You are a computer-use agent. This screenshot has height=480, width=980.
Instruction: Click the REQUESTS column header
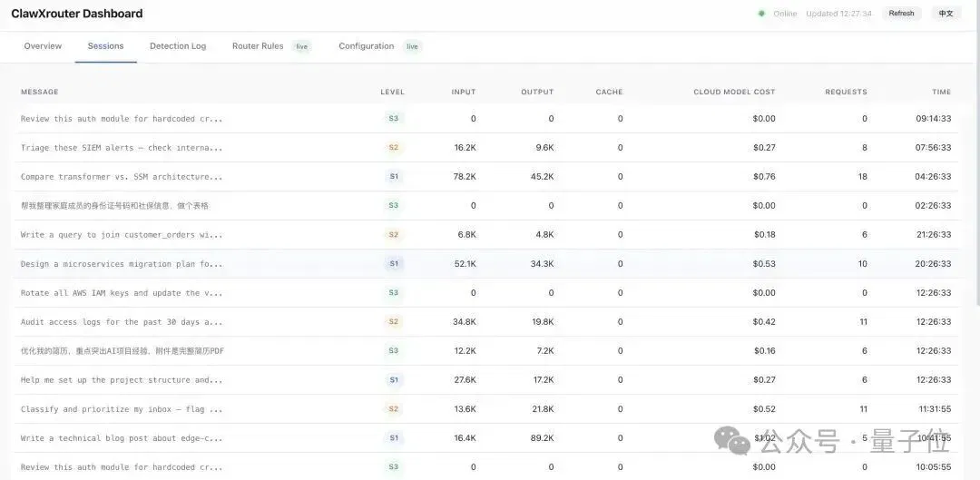coord(847,92)
